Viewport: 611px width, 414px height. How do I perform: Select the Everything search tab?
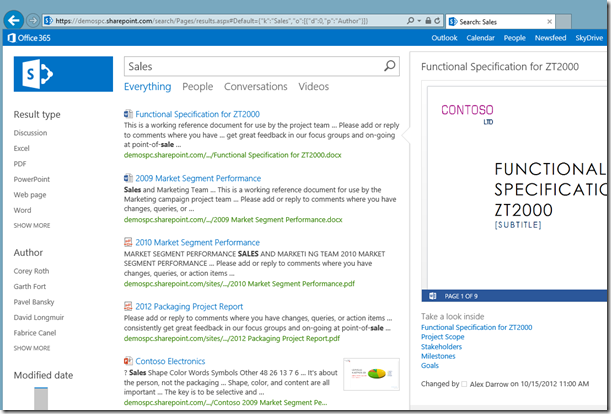pos(147,87)
